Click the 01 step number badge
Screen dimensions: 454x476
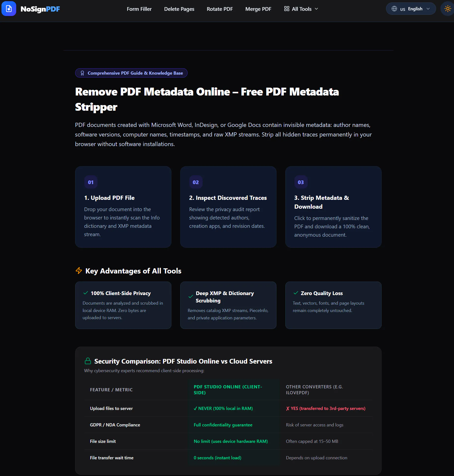pyautogui.click(x=91, y=182)
